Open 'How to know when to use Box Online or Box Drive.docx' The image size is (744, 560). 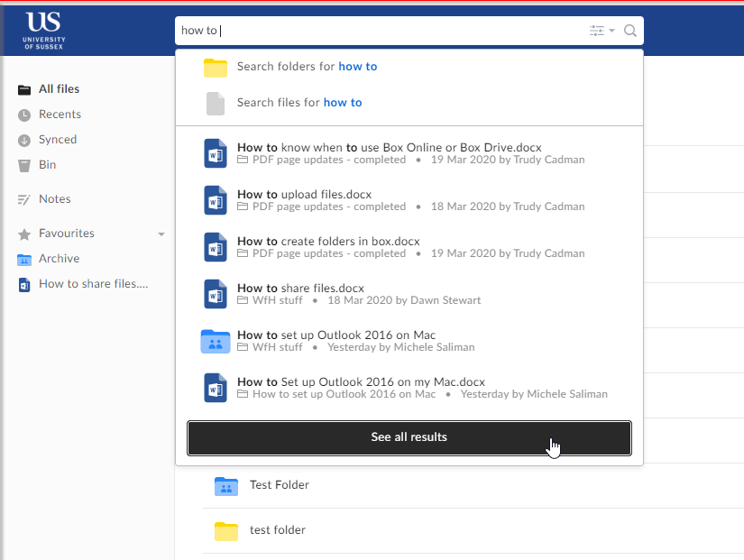[x=389, y=148]
